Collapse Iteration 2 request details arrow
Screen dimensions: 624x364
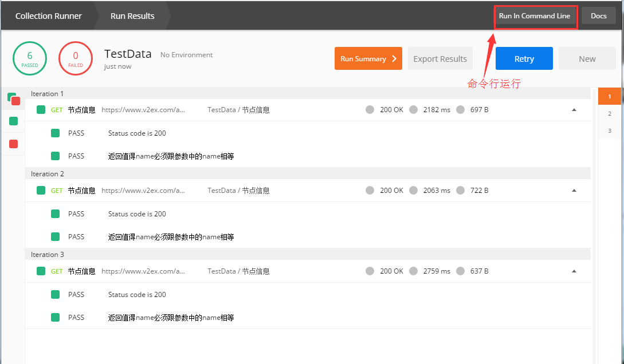(x=574, y=191)
